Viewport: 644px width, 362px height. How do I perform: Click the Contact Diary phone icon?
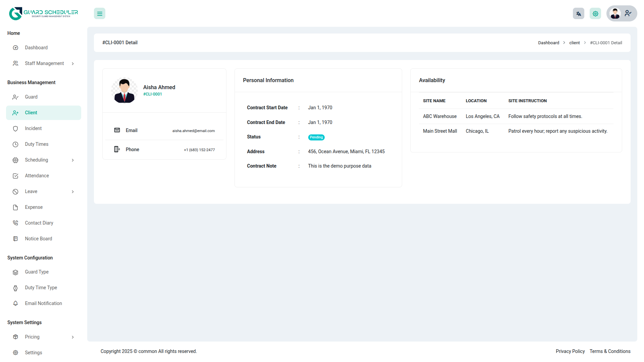pos(15,223)
